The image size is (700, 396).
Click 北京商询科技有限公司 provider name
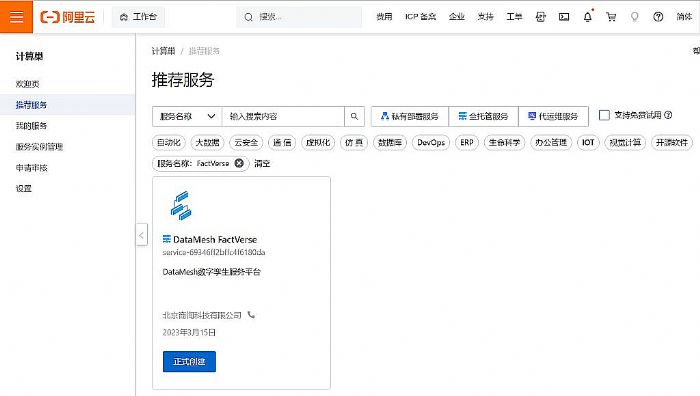pyautogui.click(x=202, y=315)
